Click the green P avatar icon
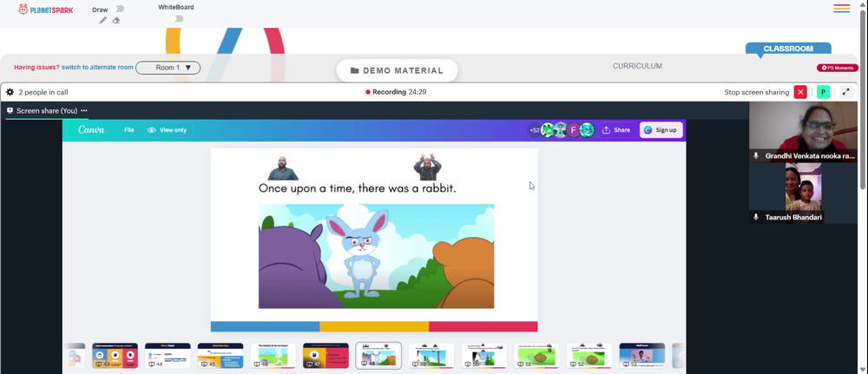Viewport: 868px width, 374px height. 823,92
